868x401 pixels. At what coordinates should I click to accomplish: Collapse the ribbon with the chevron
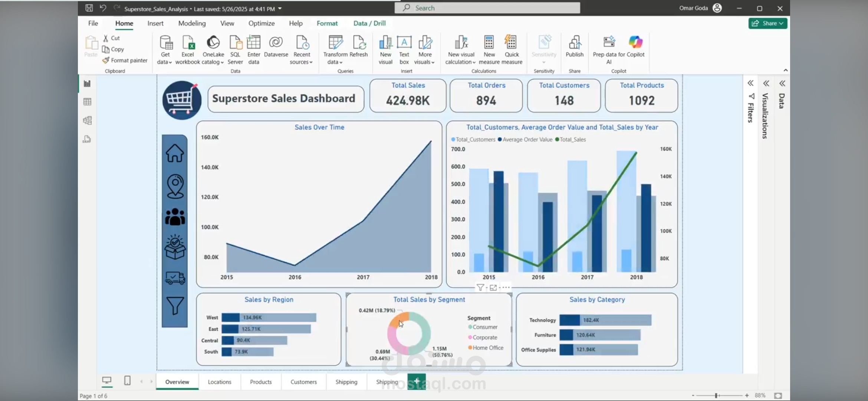click(785, 70)
